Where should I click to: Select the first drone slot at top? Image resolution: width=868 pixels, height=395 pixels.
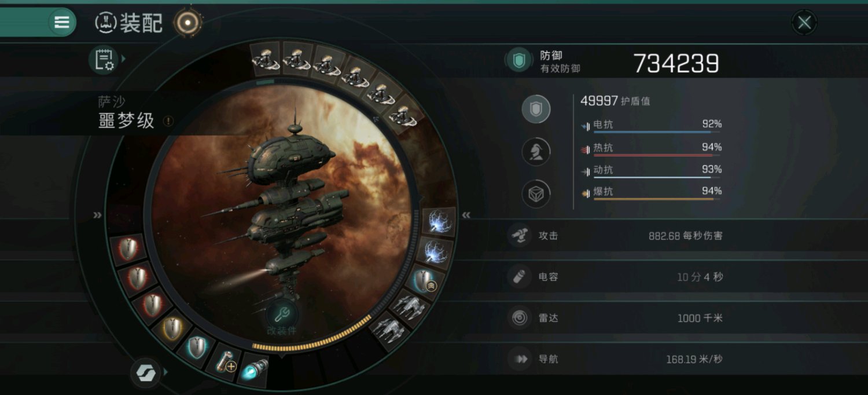tap(266, 58)
